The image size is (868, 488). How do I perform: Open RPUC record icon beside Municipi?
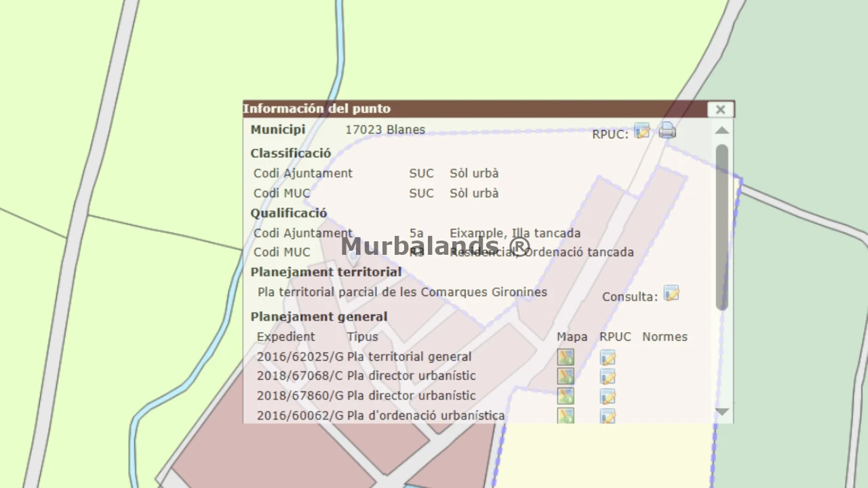[x=642, y=131]
